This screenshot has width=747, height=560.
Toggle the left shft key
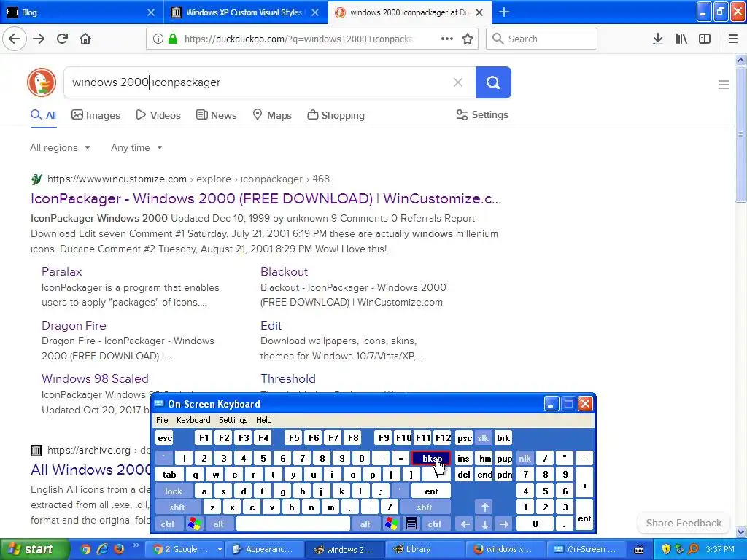click(177, 507)
